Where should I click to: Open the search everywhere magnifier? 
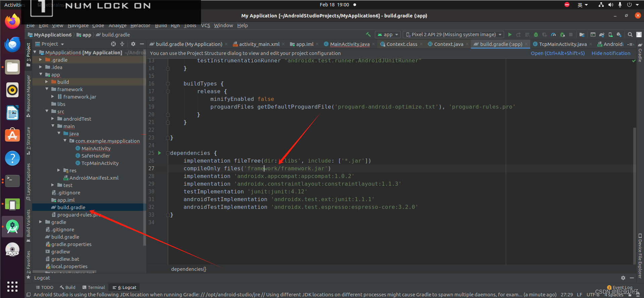[x=630, y=35]
